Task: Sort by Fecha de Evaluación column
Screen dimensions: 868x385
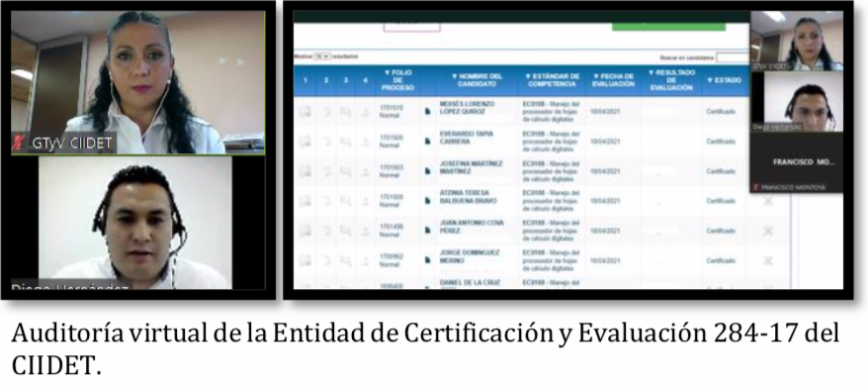Action: coord(613,80)
